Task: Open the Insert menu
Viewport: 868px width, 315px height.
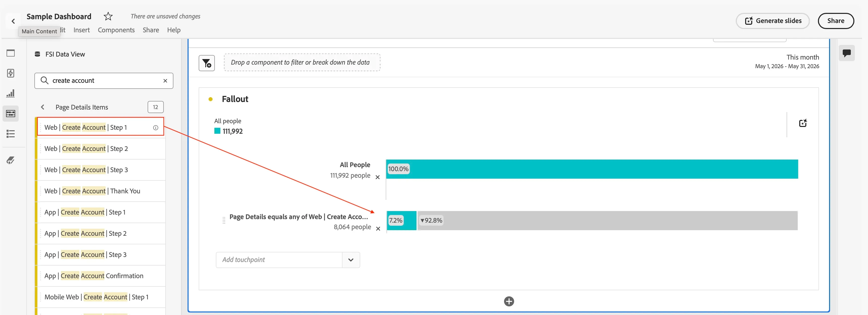Action: pos(82,30)
